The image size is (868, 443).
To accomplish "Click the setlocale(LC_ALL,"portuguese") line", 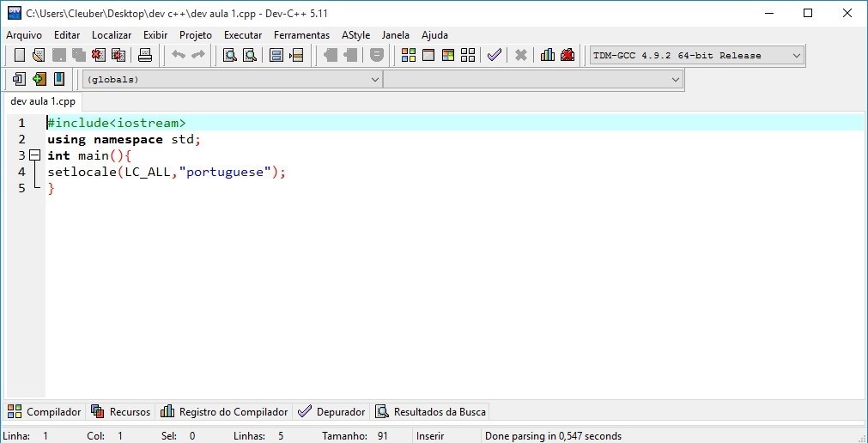I will click(x=167, y=173).
